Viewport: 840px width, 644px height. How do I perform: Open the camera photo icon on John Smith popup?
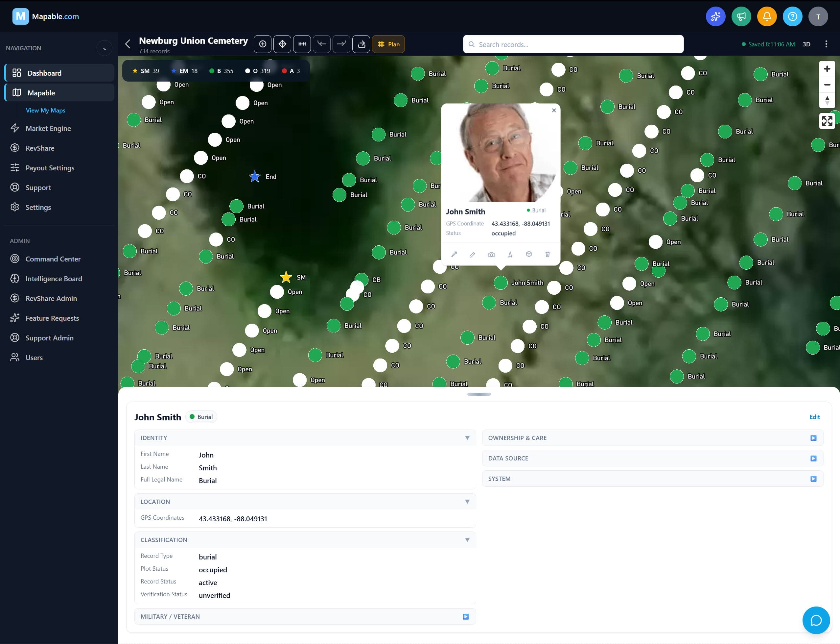491,254
